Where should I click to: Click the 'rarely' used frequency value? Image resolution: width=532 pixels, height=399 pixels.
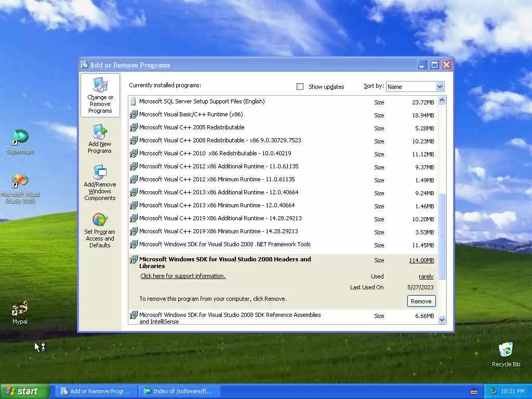coord(426,276)
